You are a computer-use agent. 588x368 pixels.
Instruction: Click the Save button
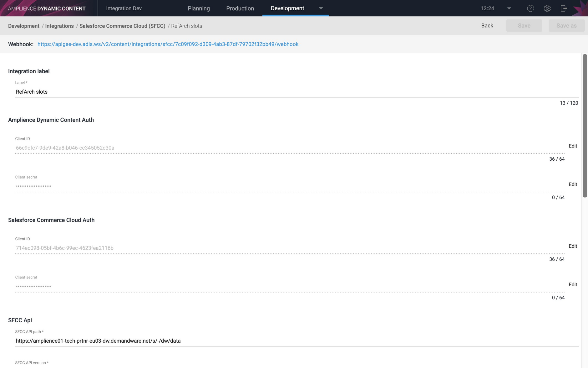524,26
